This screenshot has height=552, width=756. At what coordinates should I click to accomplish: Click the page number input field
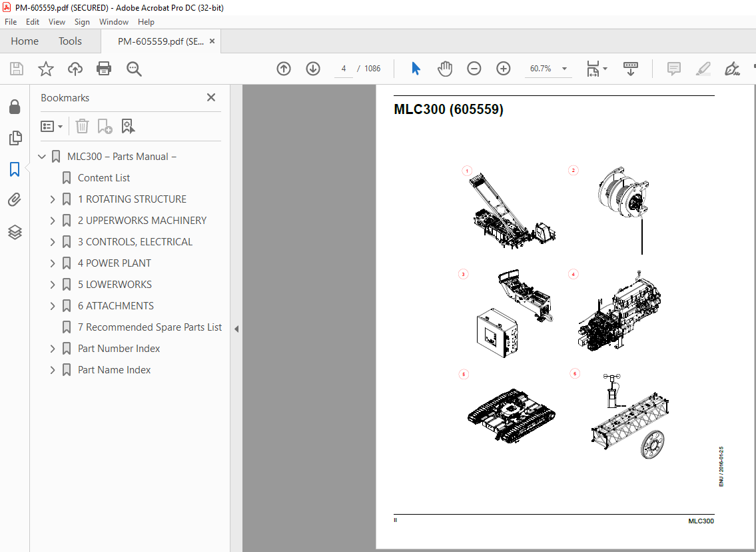(x=343, y=69)
